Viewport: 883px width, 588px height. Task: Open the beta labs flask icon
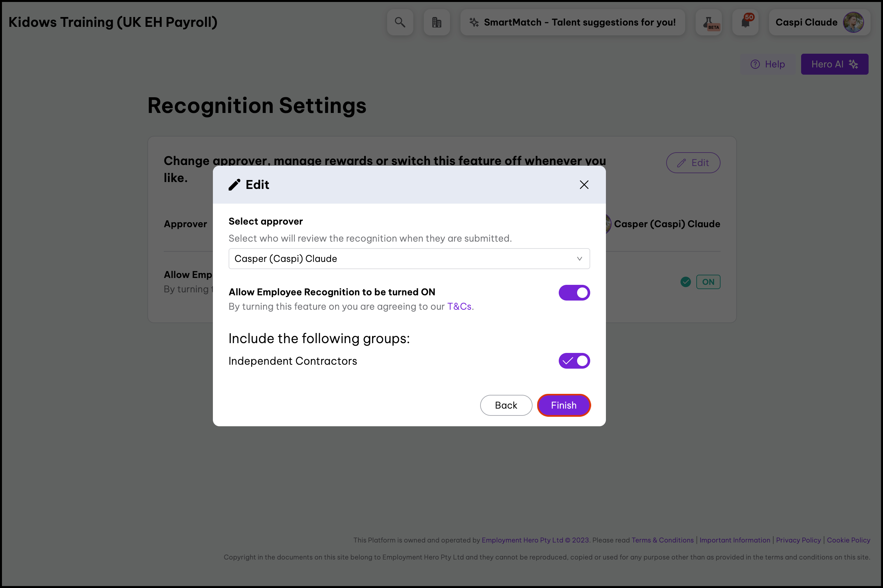(708, 23)
